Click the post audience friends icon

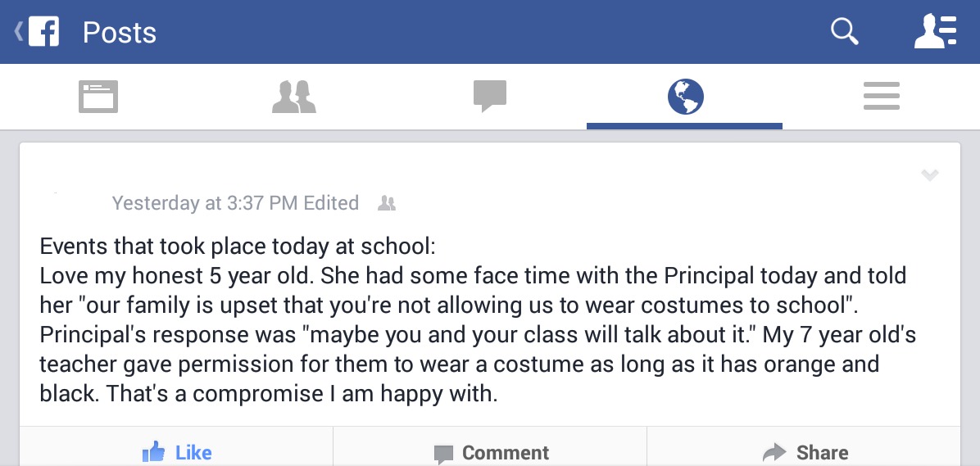pos(387,203)
